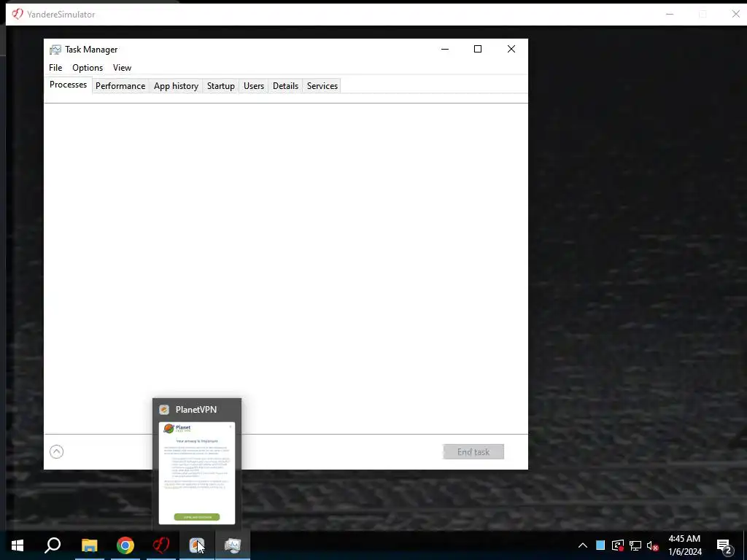Open File Explorer from the taskbar

[89, 545]
